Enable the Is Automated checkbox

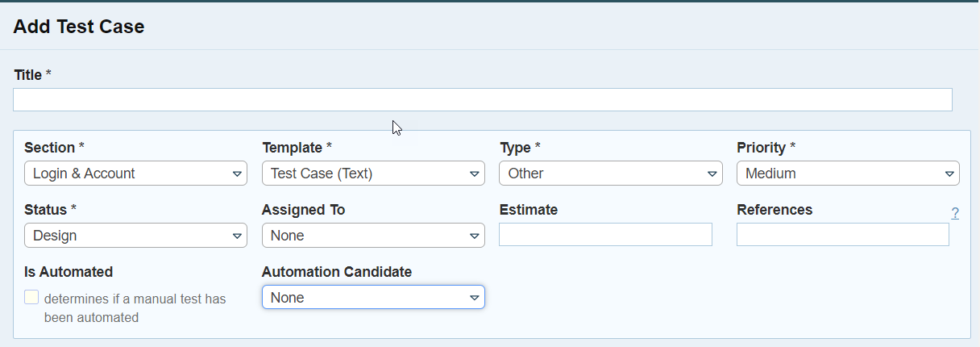[31, 298]
